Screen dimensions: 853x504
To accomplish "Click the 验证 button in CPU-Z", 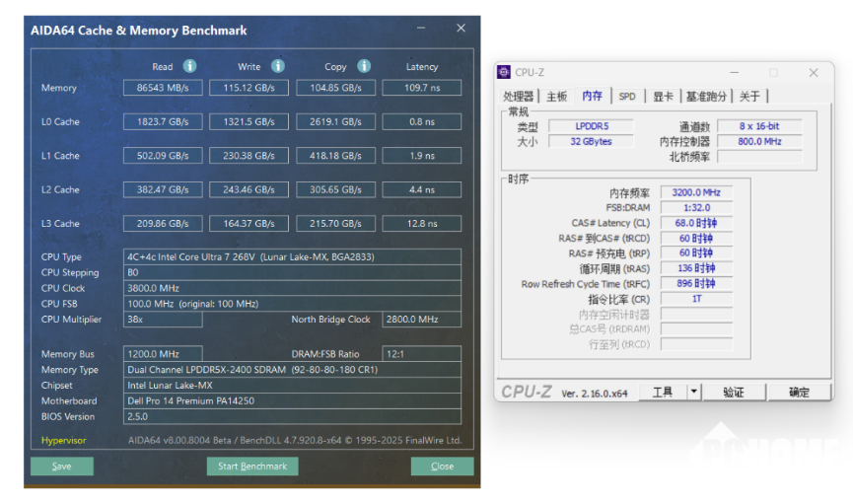I will 734,392.
